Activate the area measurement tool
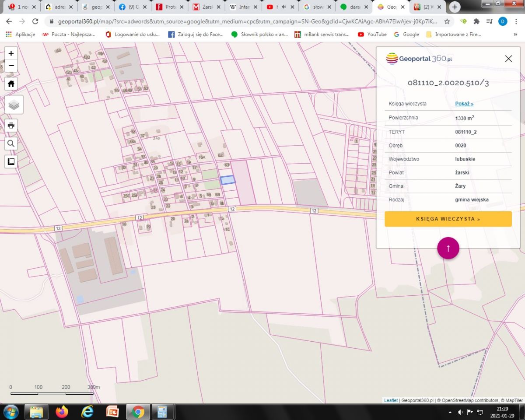 point(11,161)
